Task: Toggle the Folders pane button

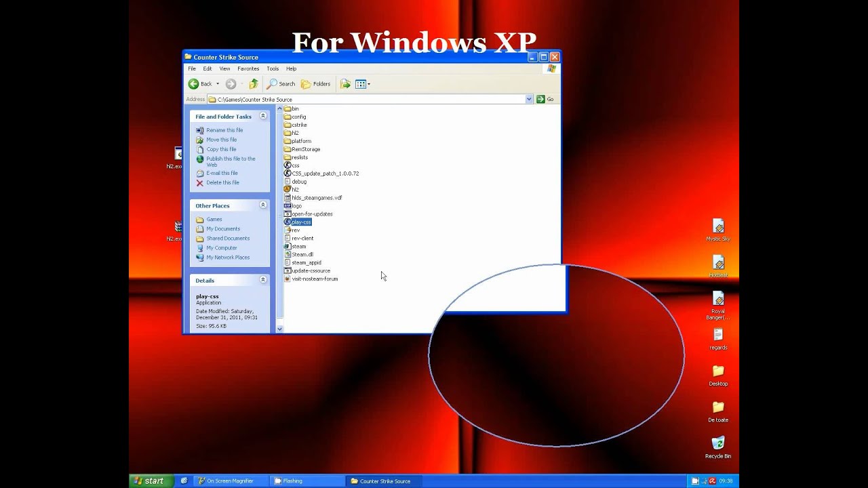Action: click(x=316, y=84)
